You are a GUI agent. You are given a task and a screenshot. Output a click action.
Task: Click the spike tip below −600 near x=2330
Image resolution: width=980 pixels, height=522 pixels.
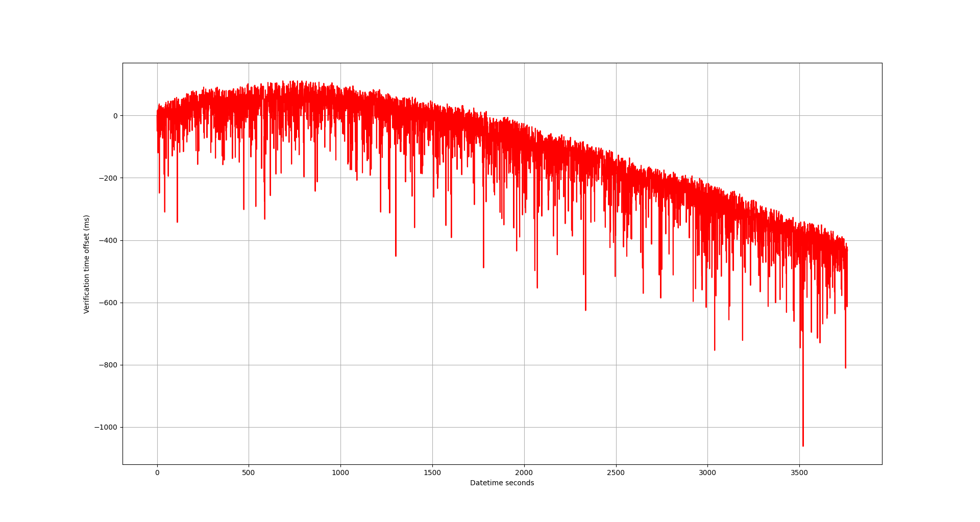[585, 310]
